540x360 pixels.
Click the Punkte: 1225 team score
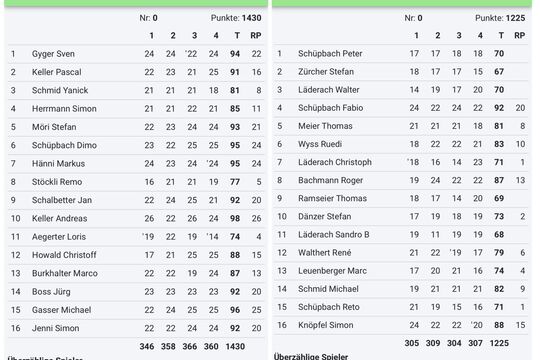pos(500,18)
